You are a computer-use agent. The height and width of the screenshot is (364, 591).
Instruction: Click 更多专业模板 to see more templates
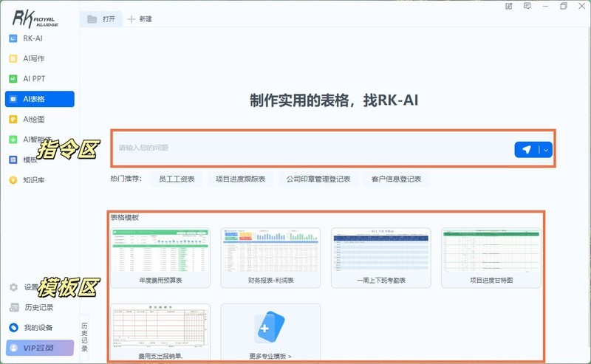pos(270,332)
